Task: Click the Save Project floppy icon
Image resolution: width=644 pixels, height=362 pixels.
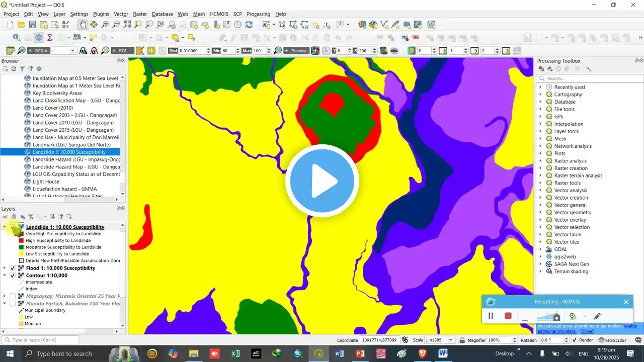Action: point(32,24)
